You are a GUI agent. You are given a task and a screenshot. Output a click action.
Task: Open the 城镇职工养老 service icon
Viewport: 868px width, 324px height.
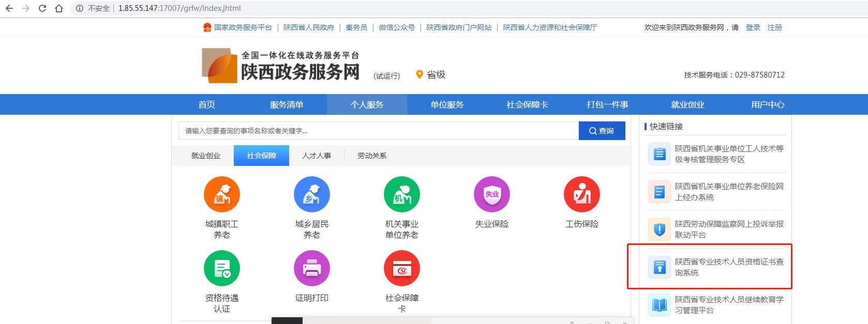(222, 195)
